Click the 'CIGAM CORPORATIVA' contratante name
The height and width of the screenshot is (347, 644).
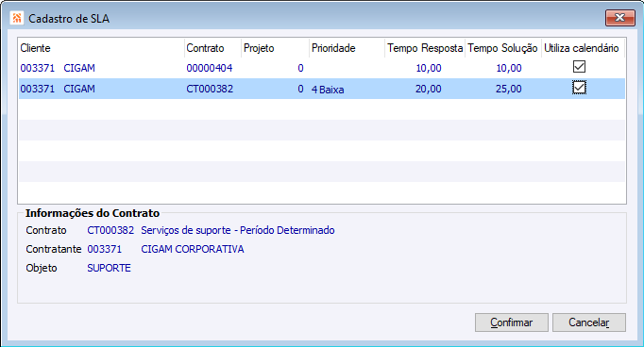coord(193,249)
